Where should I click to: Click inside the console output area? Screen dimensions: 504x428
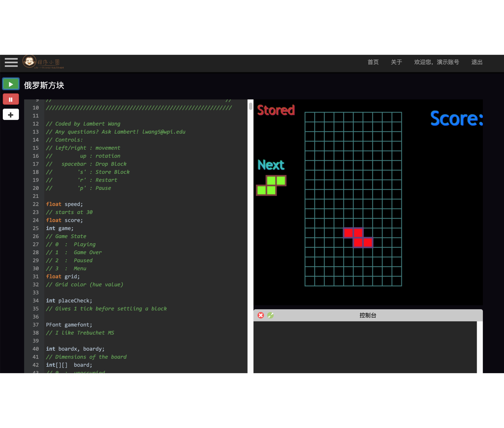pos(364,347)
